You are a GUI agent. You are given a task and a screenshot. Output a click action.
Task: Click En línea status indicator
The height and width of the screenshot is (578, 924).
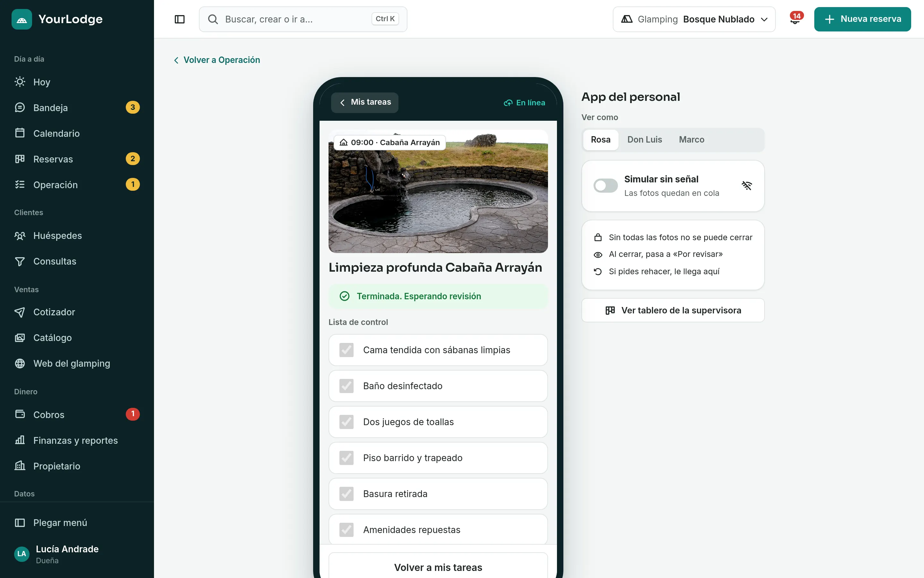click(524, 102)
